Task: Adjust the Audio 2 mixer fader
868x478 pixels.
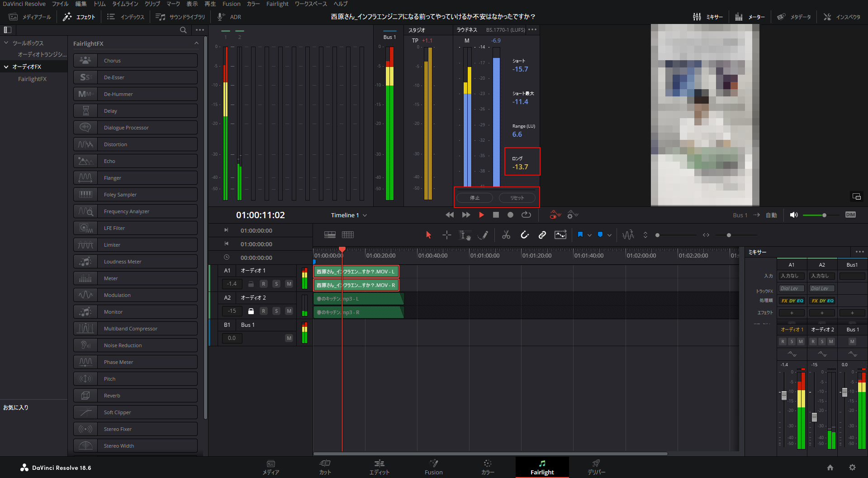Action: pos(814,417)
